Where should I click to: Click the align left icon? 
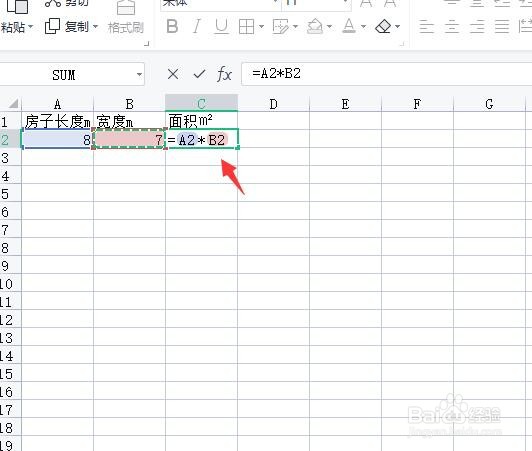426,26
